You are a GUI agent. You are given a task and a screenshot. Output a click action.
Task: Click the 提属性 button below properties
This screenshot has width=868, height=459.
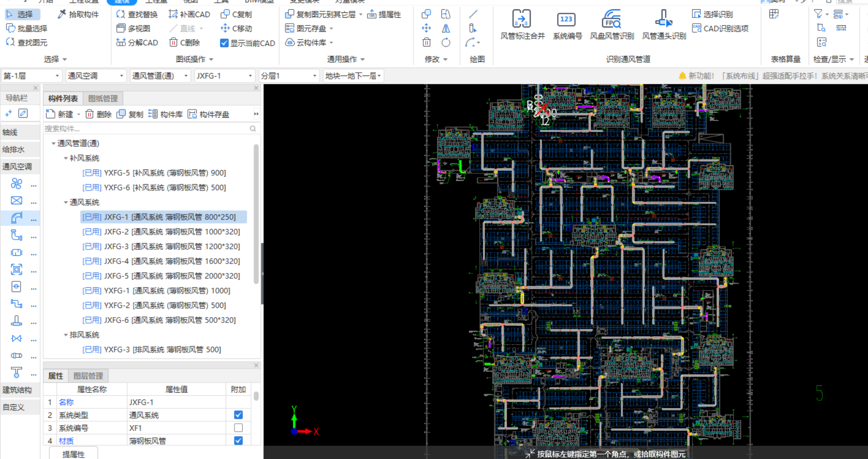click(x=74, y=454)
